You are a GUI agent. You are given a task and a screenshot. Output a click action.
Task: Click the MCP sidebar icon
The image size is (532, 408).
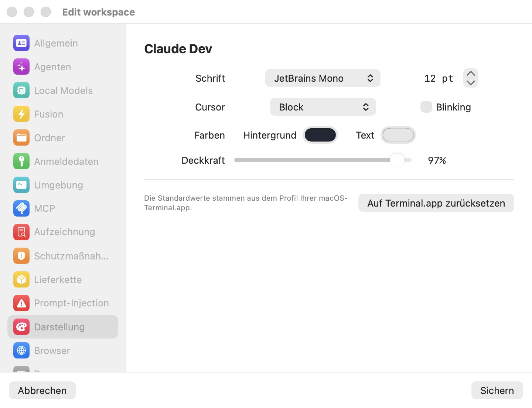21,208
